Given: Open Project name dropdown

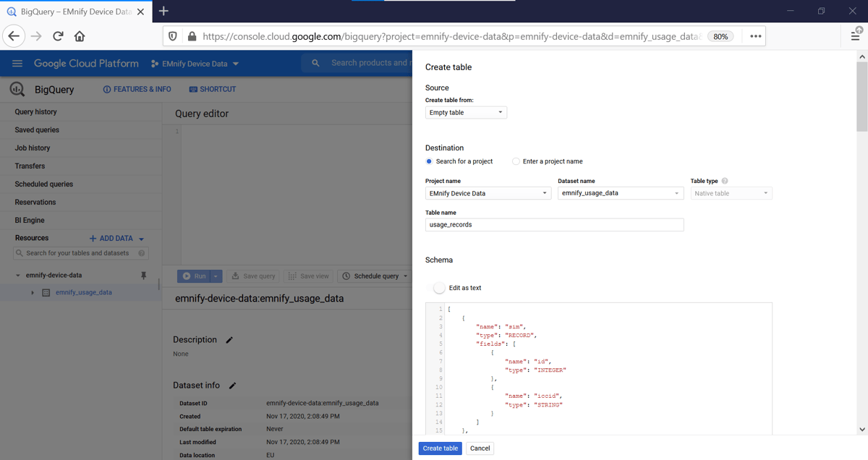Looking at the screenshot, I should (x=488, y=193).
